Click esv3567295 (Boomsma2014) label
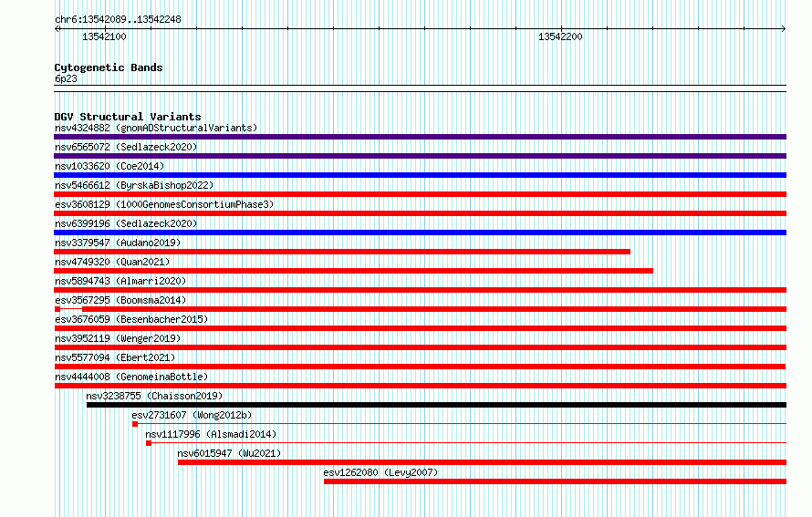The height and width of the screenshot is (517, 812). pyautogui.click(x=120, y=300)
